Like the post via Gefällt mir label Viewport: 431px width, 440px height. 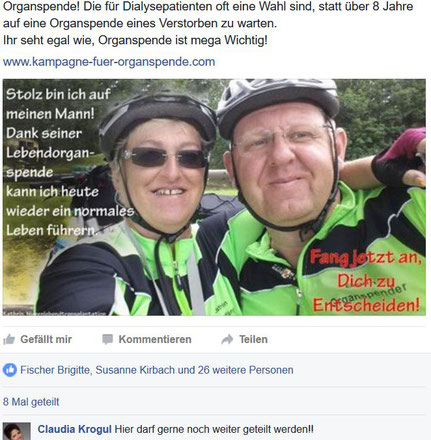[46, 339]
